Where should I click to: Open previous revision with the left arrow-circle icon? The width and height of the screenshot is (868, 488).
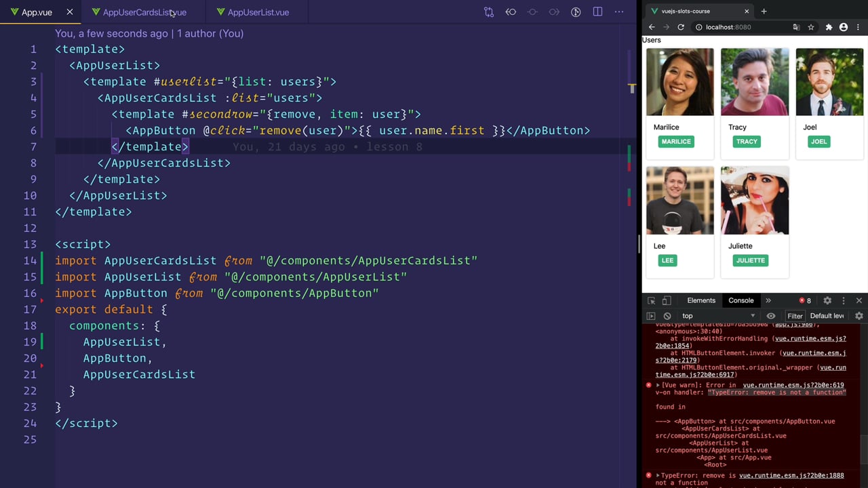(x=511, y=12)
